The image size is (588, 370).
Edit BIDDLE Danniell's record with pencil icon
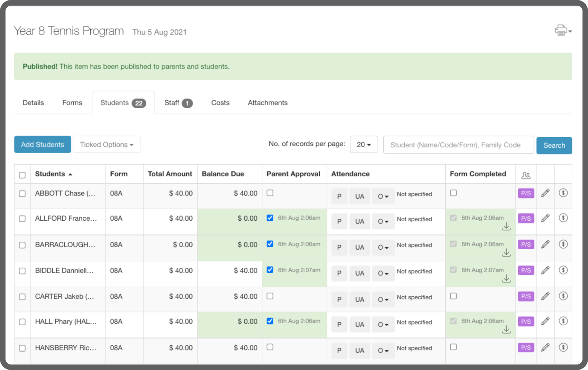pyautogui.click(x=545, y=270)
